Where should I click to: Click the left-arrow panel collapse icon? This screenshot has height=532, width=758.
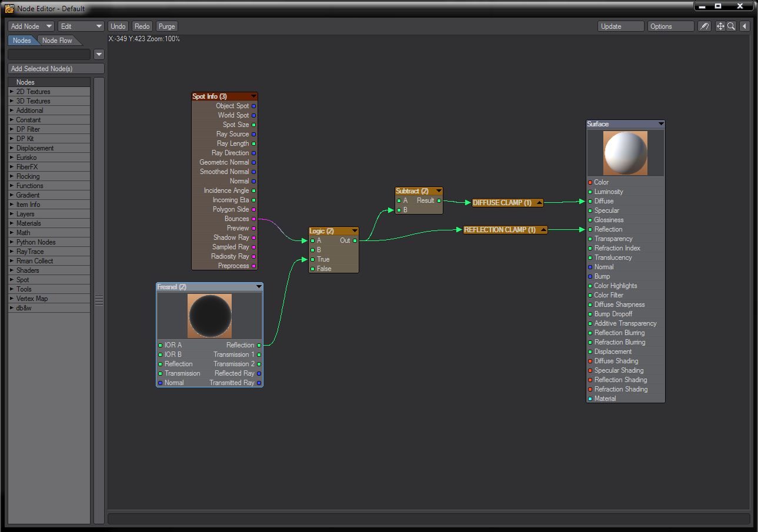744,26
